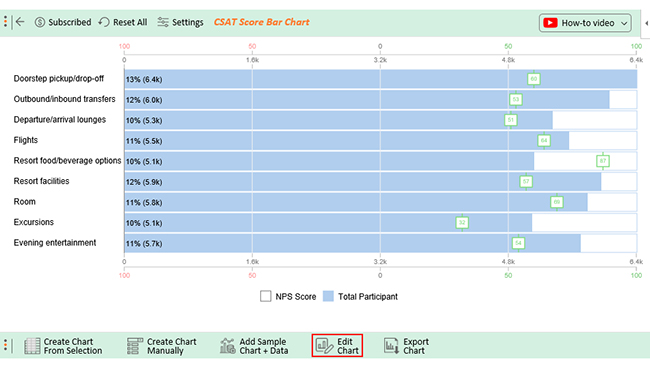Click the Reset All button
Screen dimensions: 650x368
(x=123, y=22)
